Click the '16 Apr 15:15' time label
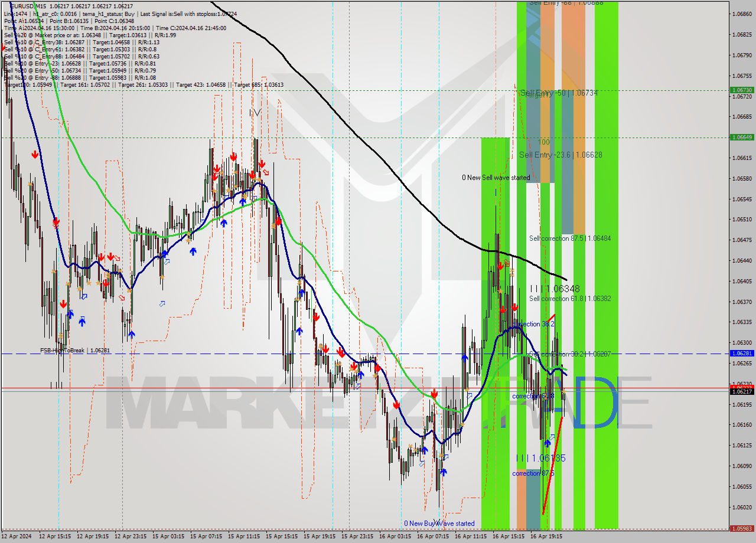 point(509,537)
